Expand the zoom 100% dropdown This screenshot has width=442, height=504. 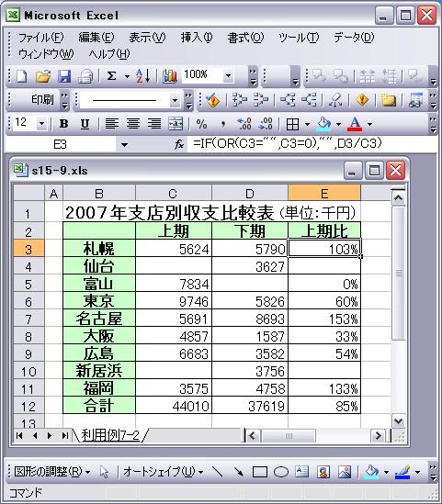[228, 76]
